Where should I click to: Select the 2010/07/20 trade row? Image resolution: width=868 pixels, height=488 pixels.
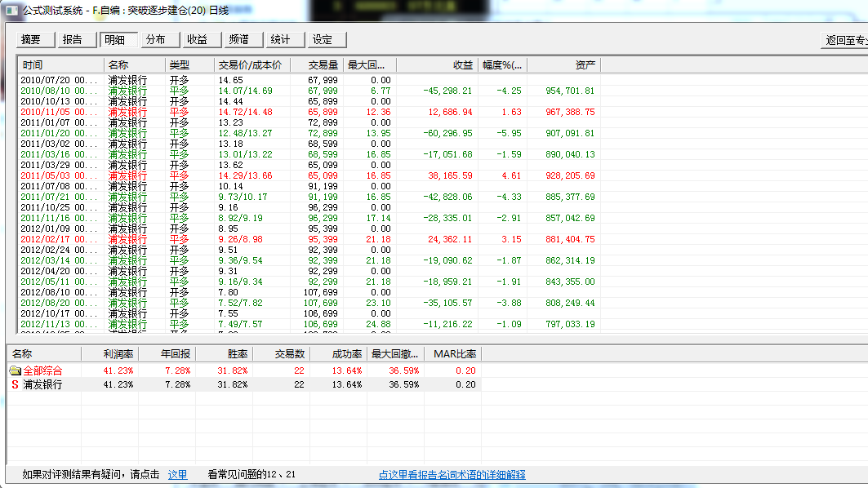tap(309, 80)
